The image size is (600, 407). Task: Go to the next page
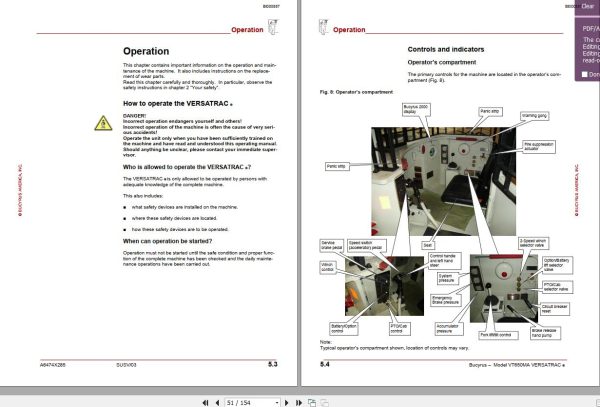click(287, 402)
